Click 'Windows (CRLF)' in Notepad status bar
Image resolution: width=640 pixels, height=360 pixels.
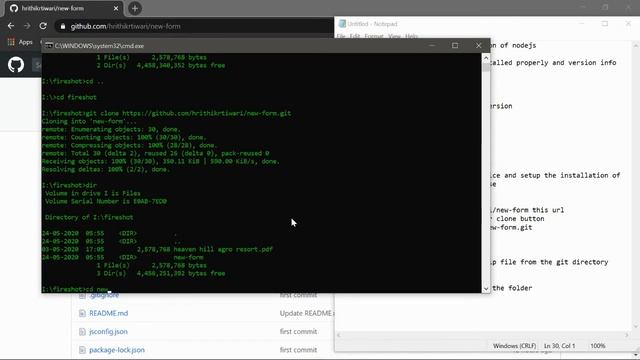click(514, 346)
